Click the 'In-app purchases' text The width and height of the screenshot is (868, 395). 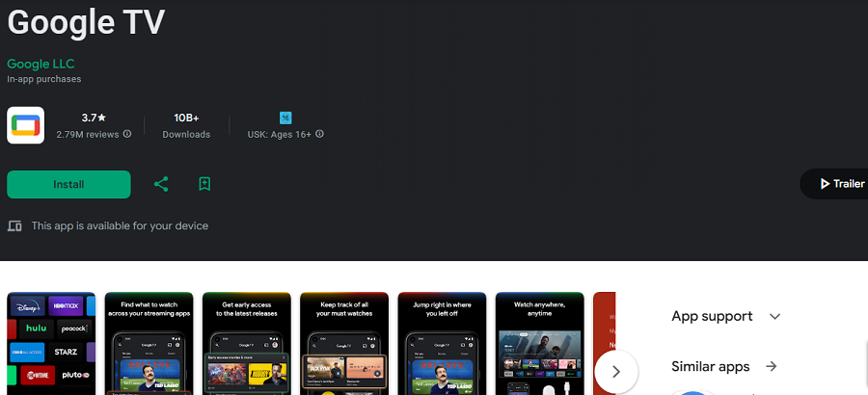(x=44, y=79)
